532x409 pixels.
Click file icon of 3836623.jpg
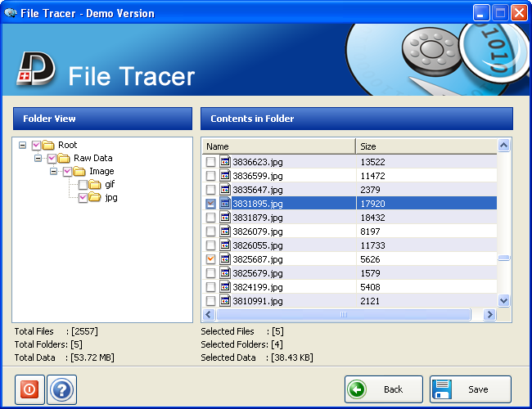pyautogui.click(x=225, y=162)
